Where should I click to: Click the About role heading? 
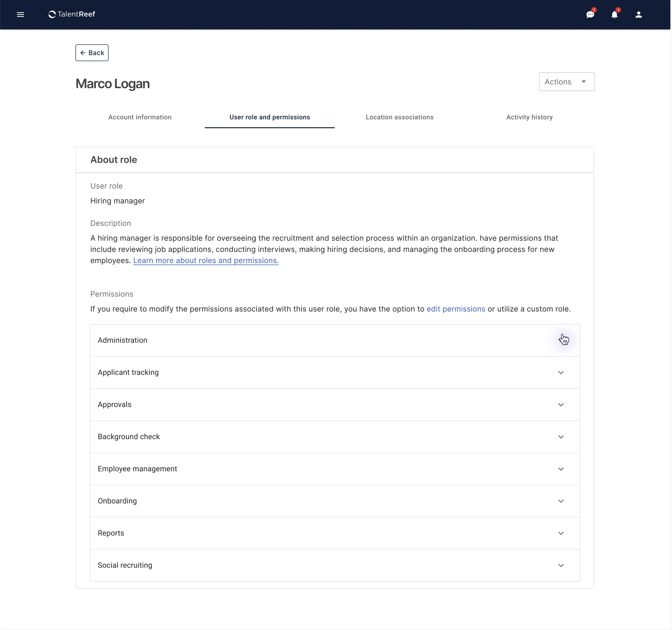tap(114, 160)
